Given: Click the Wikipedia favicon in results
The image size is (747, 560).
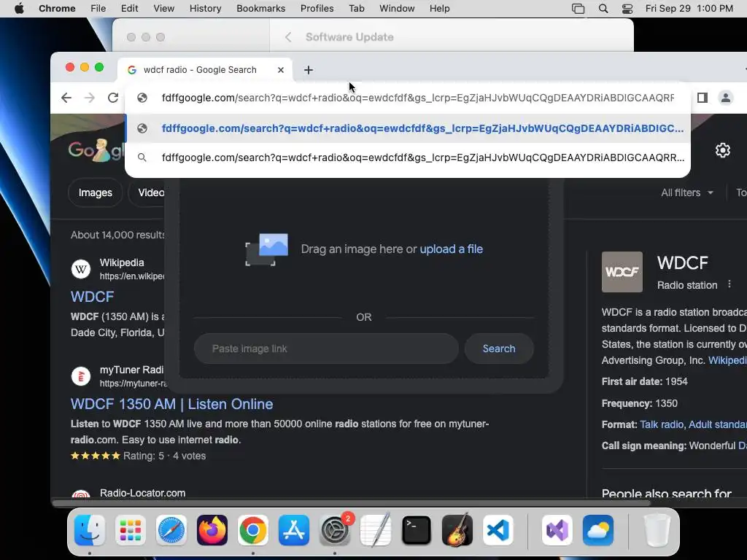Looking at the screenshot, I should [81, 269].
